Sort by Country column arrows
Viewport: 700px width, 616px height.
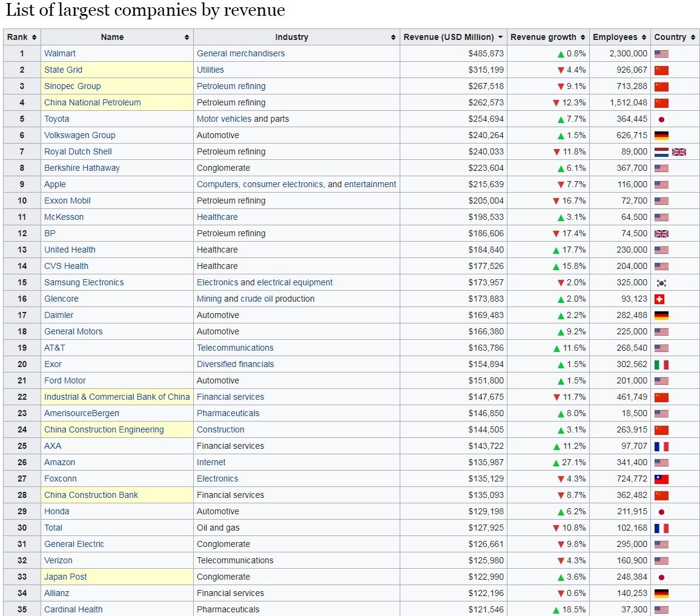tap(693, 37)
